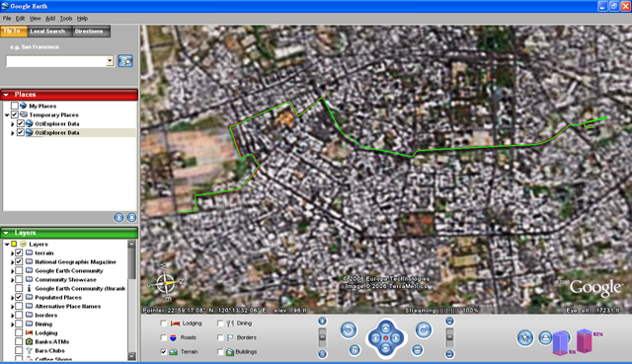Click the search magnifier button
The image size is (632, 364).
pyautogui.click(x=125, y=61)
